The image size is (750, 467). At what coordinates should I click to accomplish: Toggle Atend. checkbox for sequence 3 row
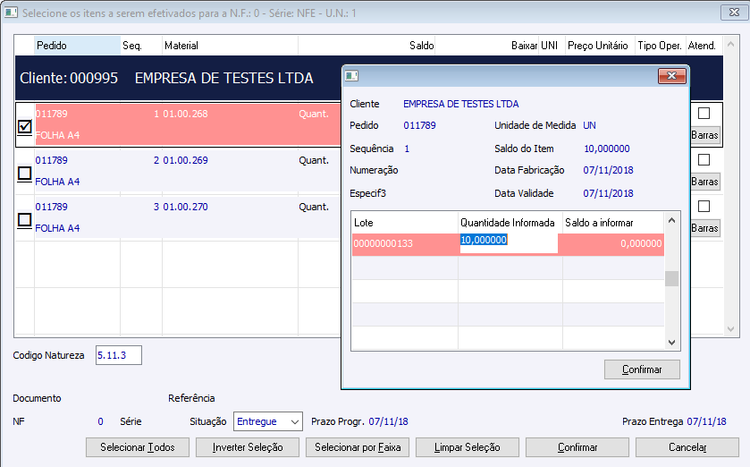pos(704,206)
